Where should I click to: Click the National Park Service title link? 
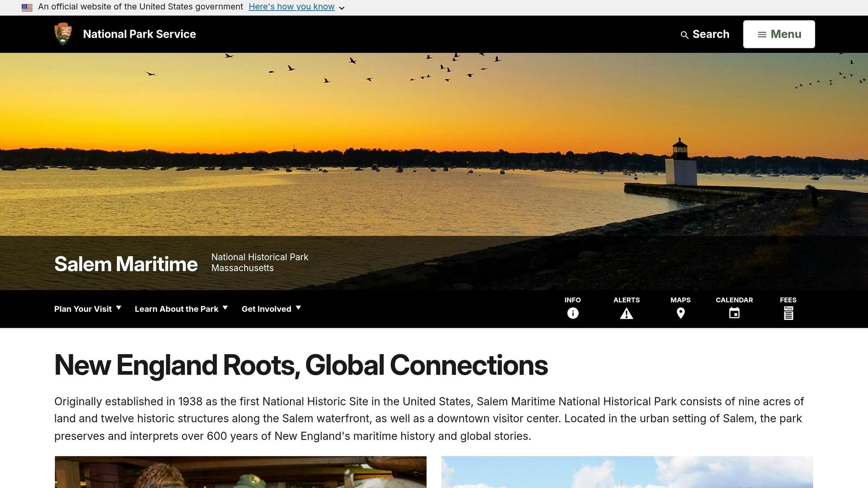point(139,34)
